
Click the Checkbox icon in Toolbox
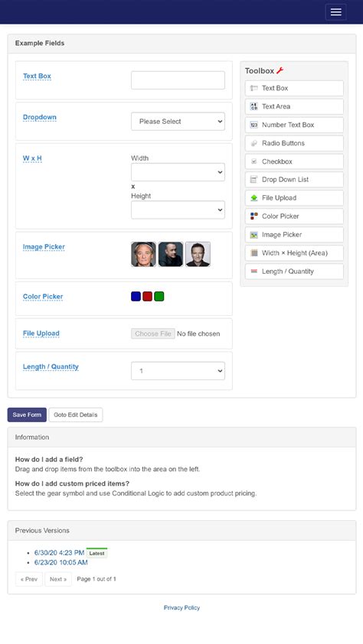click(253, 161)
